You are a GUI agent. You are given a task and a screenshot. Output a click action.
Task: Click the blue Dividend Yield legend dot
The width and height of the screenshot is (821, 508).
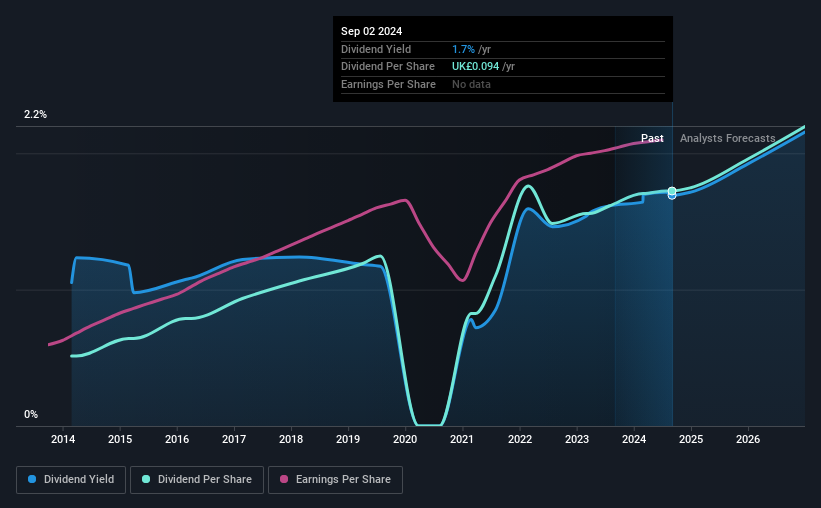tap(32, 479)
